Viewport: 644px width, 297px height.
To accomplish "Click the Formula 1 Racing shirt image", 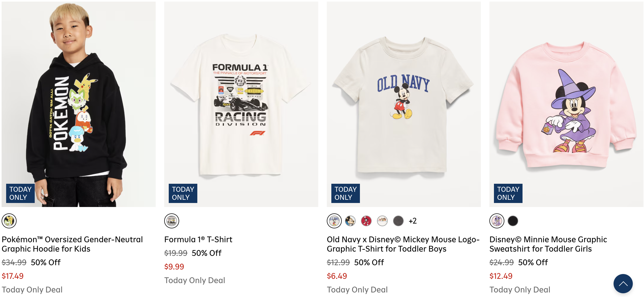I will tap(241, 104).
